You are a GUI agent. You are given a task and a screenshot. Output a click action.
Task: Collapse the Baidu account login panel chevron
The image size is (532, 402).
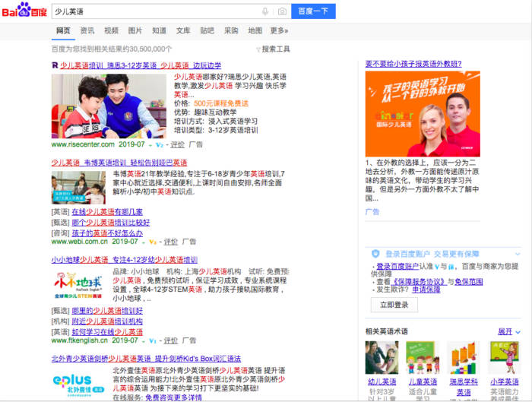(516, 254)
